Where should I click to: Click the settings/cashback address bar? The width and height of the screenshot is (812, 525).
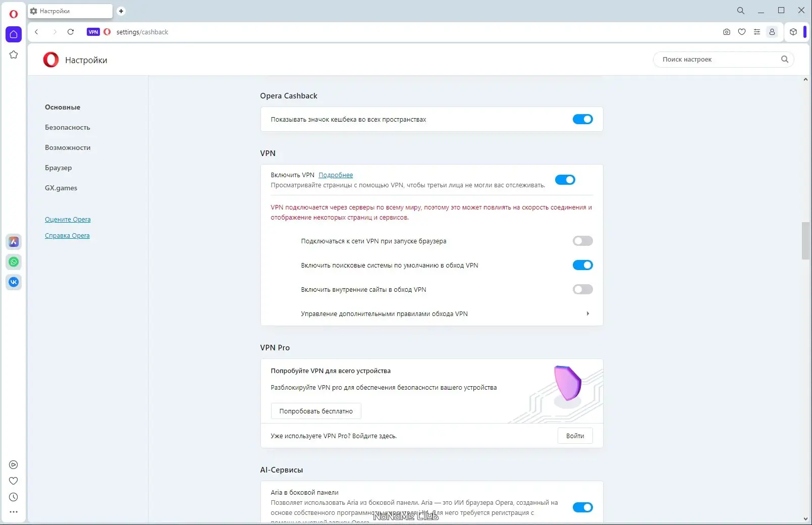pos(142,32)
